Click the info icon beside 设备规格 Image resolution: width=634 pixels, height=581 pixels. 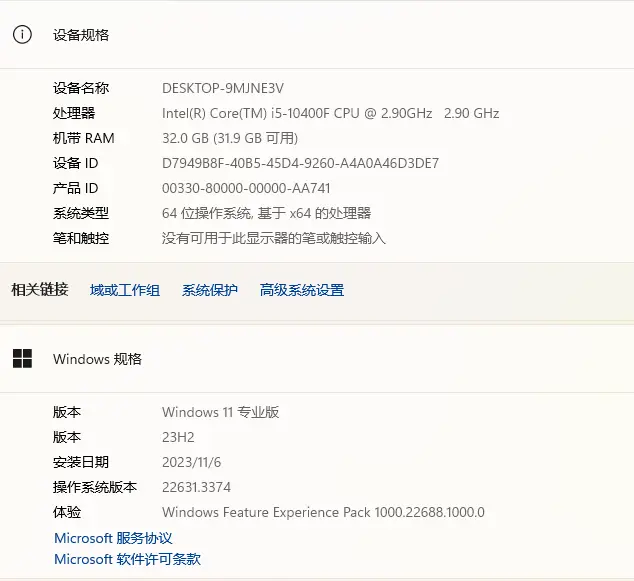click(x=22, y=34)
